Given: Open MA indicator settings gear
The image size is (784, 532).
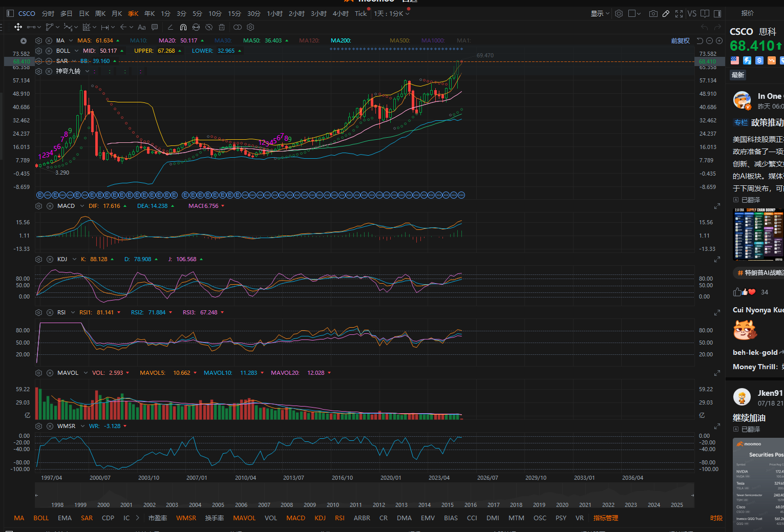Looking at the screenshot, I should click(x=38, y=40).
